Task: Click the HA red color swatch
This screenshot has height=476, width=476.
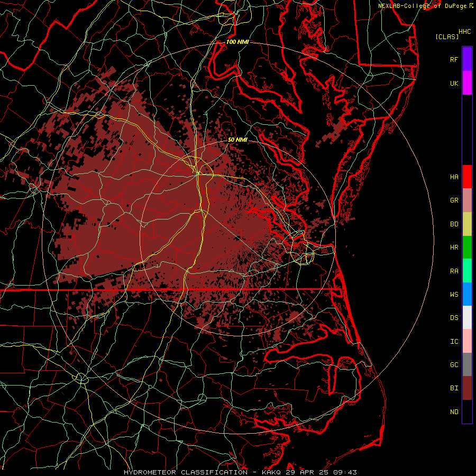Action: tap(467, 177)
